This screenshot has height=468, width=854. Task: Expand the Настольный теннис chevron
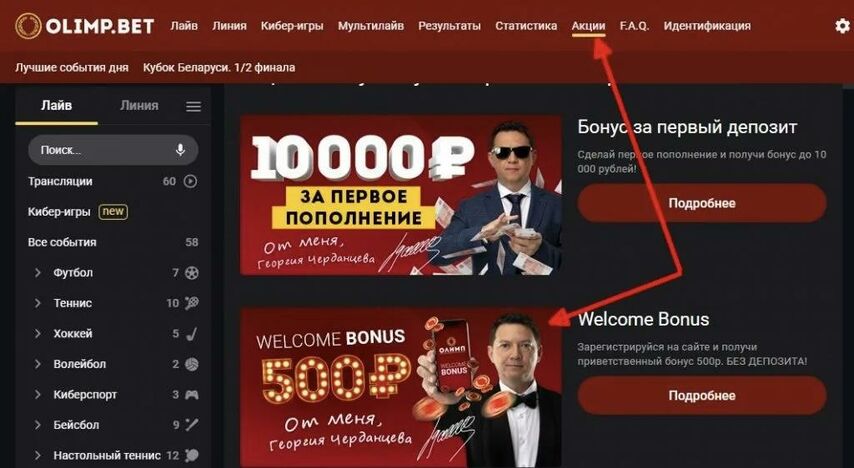pyautogui.click(x=38, y=455)
